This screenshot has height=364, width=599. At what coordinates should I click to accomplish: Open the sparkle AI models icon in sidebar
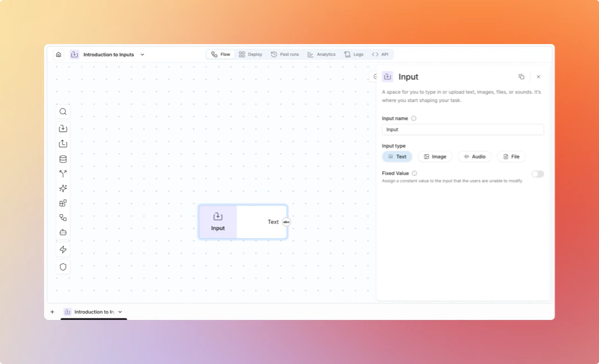click(x=63, y=188)
